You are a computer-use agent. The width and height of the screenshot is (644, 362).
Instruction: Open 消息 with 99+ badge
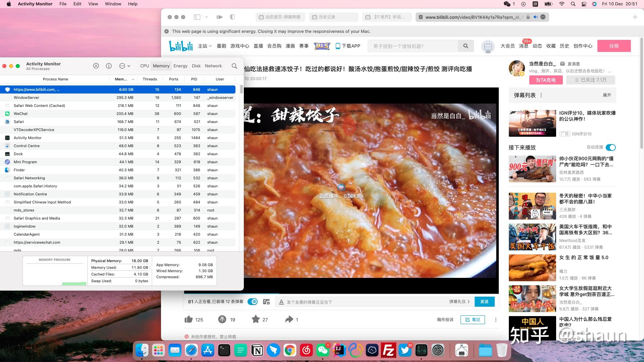524,46
